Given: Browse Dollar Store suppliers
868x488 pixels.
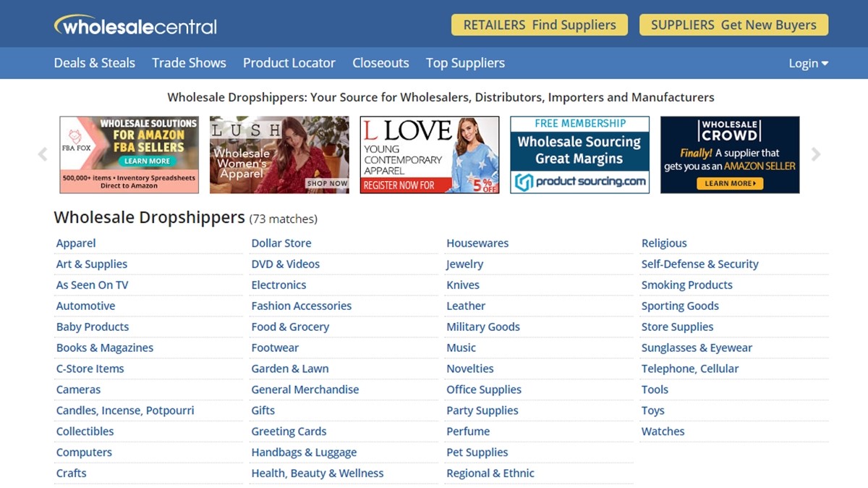Looking at the screenshot, I should click(281, 243).
